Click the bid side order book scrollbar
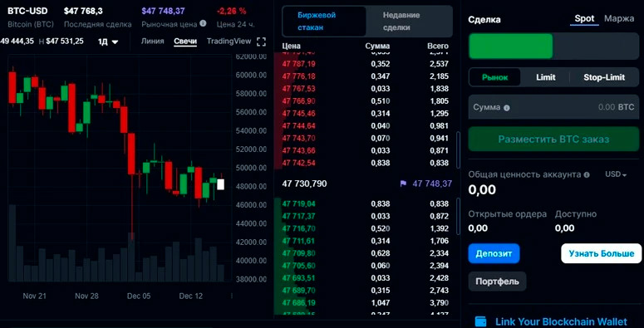The image size is (644, 328). (459, 216)
